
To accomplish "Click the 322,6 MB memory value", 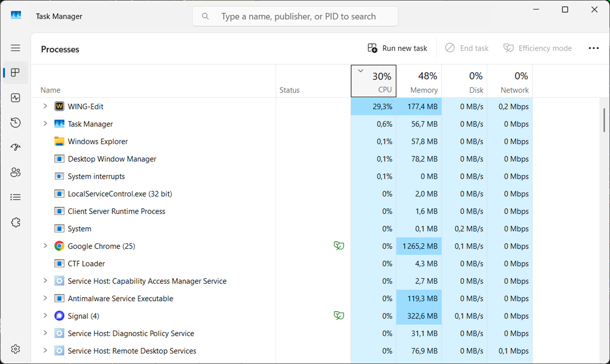I will coord(422,316).
